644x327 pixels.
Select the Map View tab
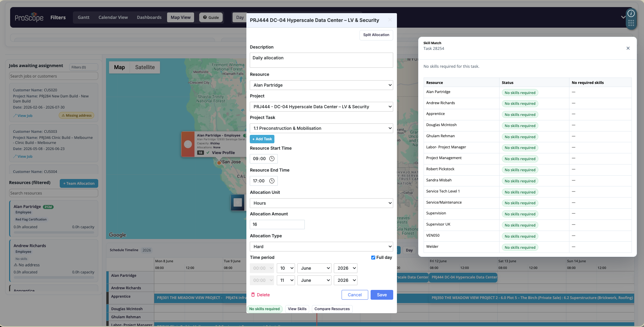181,18
